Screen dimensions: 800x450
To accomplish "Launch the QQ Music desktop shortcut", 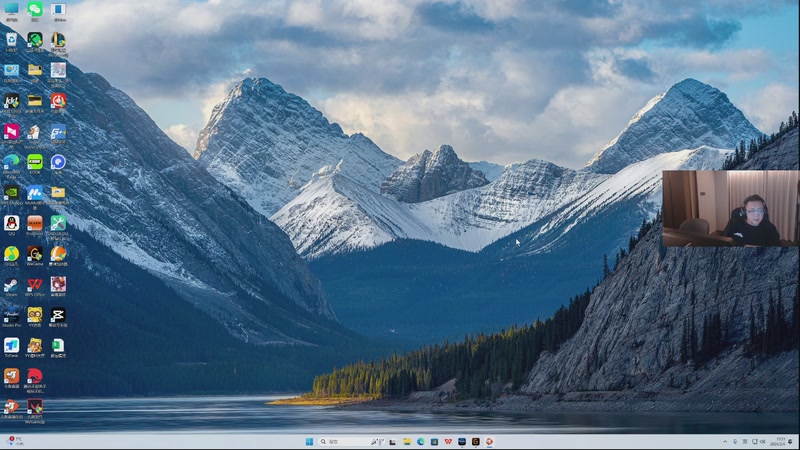I will pyautogui.click(x=11, y=256).
